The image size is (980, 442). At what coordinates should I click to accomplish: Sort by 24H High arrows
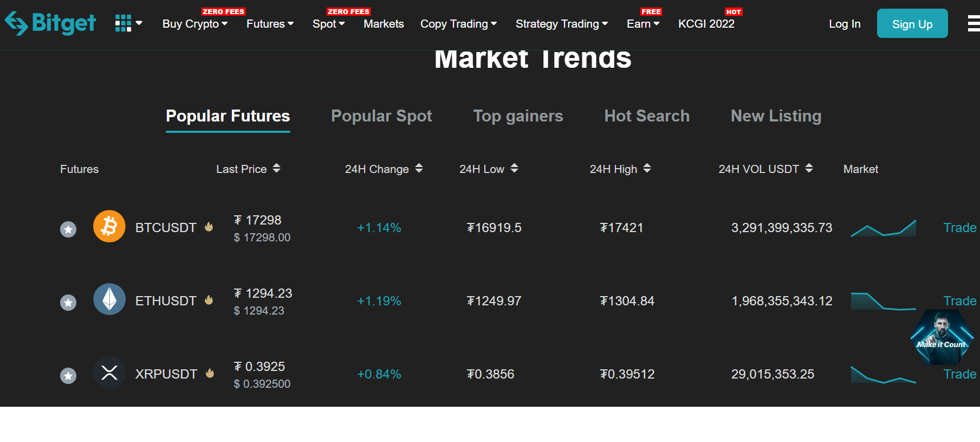[647, 168]
